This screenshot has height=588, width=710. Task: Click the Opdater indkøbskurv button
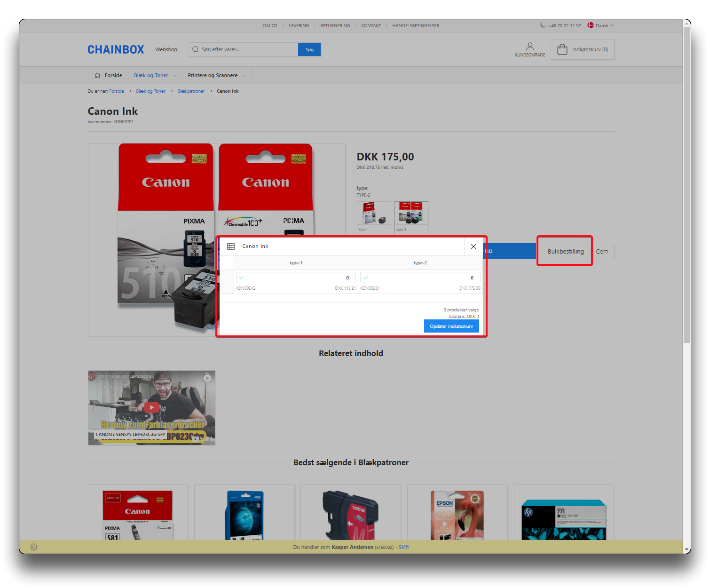coord(451,326)
